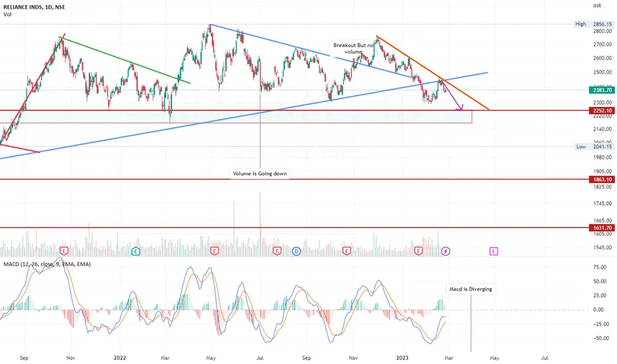This screenshot has height=364, width=617.
Task: Click the High 2856.15 label
Action: click(593, 24)
